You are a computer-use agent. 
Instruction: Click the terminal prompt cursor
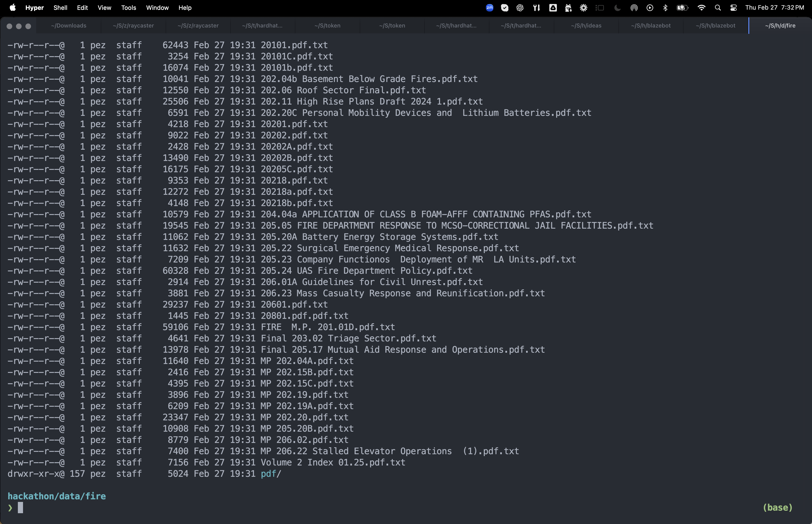point(20,507)
